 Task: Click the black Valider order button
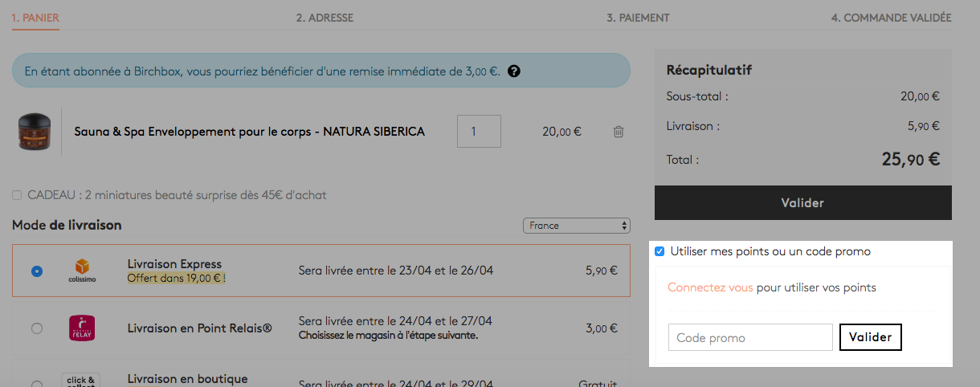803,203
